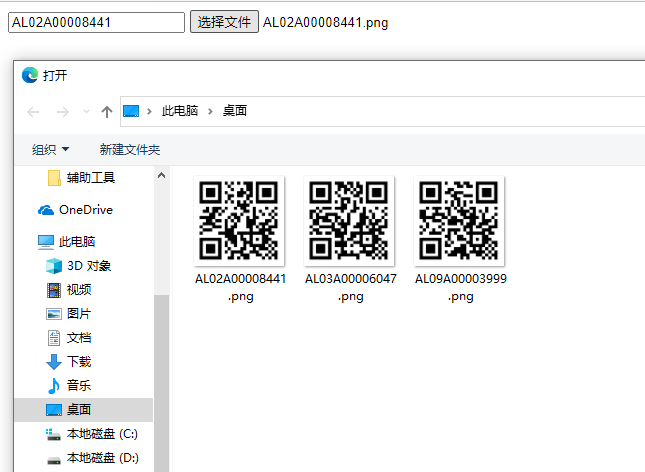This screenshot has width=645, height=472.
Task: Click the 选择文件 button
Action: pyautogui.click(x=224, y=22)
